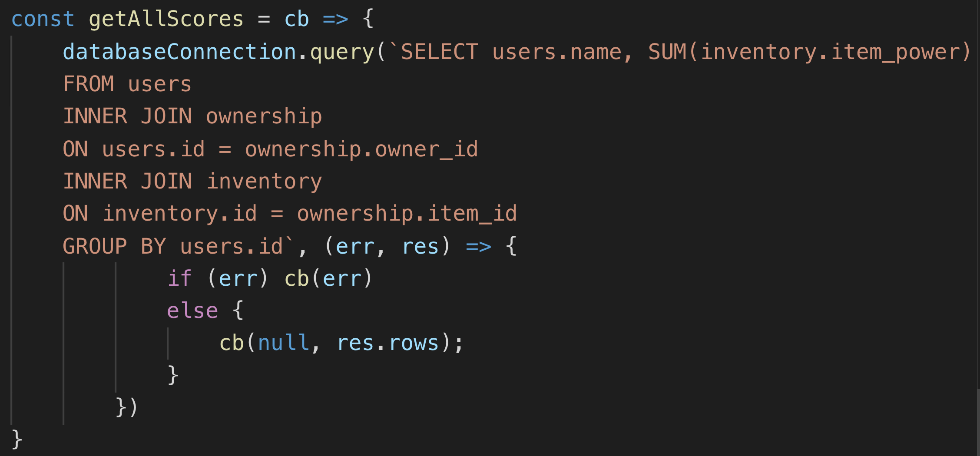Click the res parameter in callback arguments
Screen dimensions: 980x456
coord(420,247)
